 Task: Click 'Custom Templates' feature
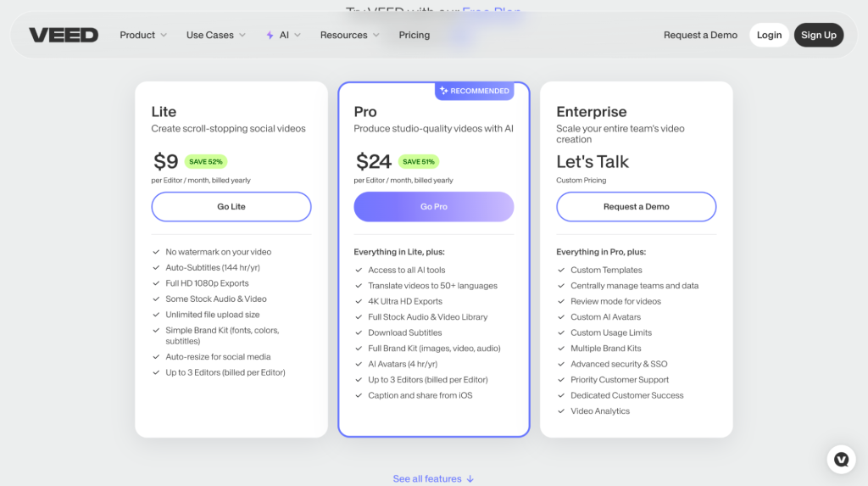(607, 270)
